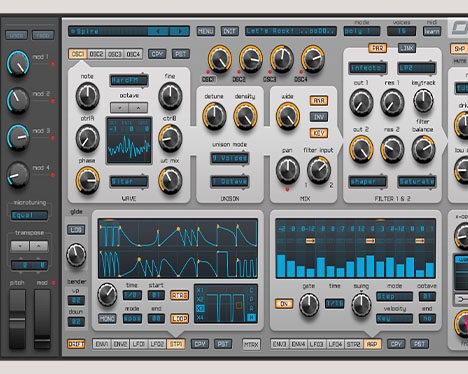468x374 pixels.
Task: Adjust the note knob
Action: (x=88, y=96)
